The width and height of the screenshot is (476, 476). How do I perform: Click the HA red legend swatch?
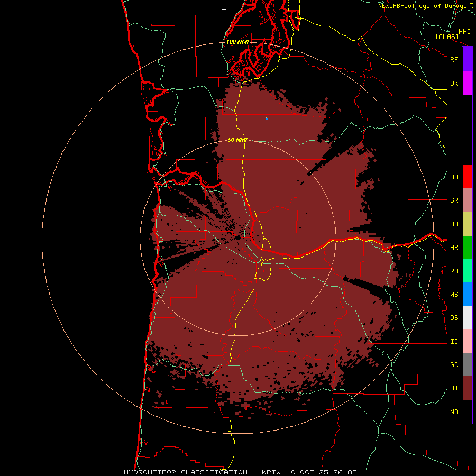[467, 177]
